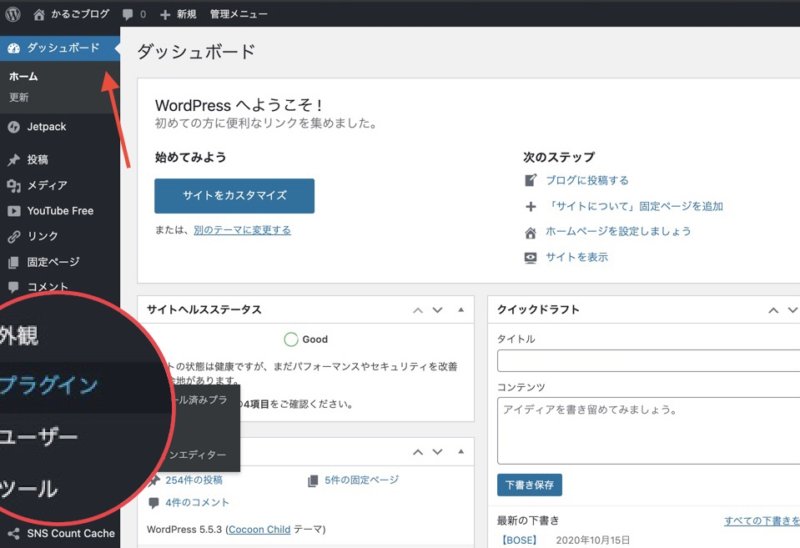Open YouTube Free in the sidebar
Screen dimensions: 800x548
60,211
